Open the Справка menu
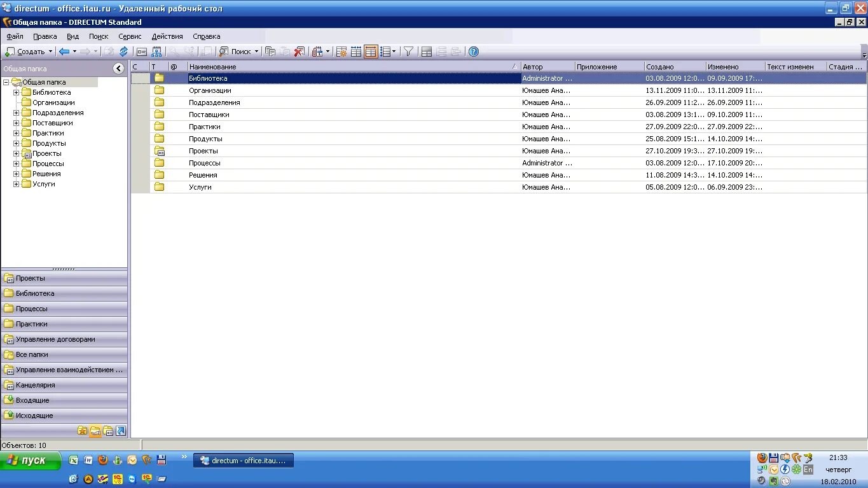868x488 pixels. coord(207,36)
